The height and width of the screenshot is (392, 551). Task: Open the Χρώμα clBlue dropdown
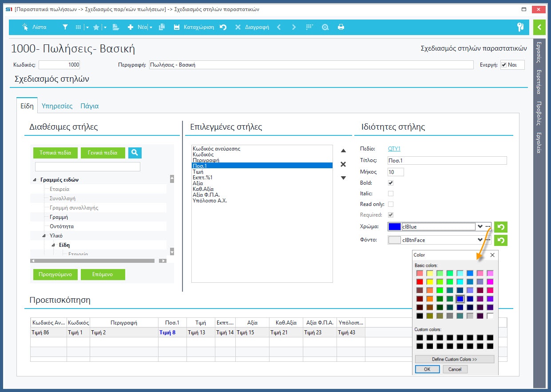coord(480,227)
